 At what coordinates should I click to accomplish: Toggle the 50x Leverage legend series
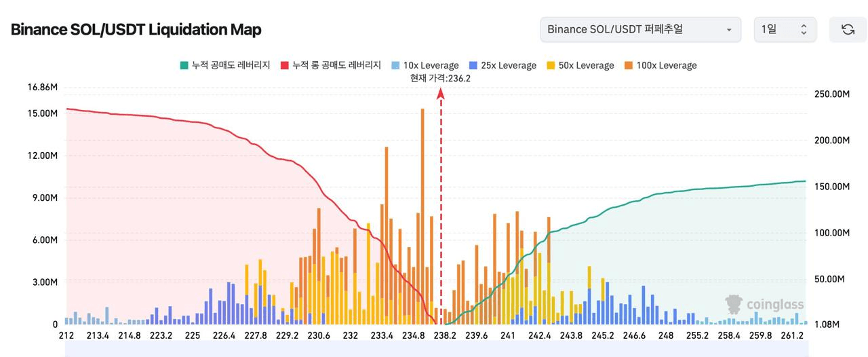[x=579, y=65]
